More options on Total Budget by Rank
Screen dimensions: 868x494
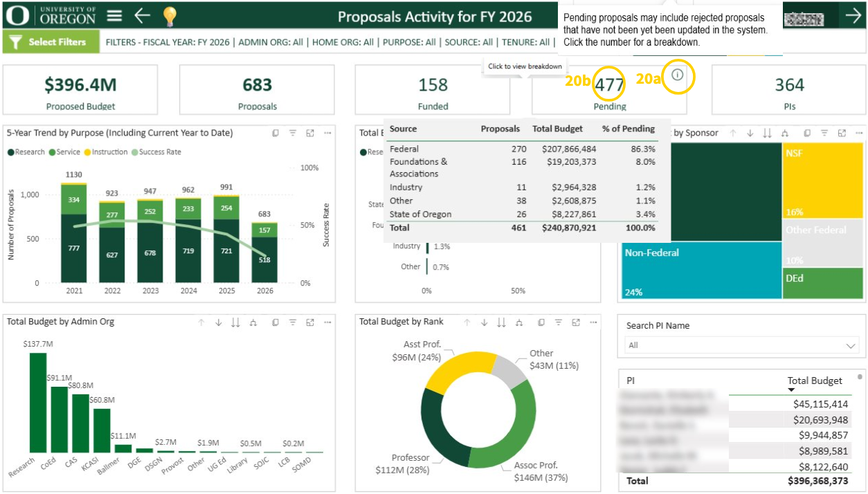593,322
